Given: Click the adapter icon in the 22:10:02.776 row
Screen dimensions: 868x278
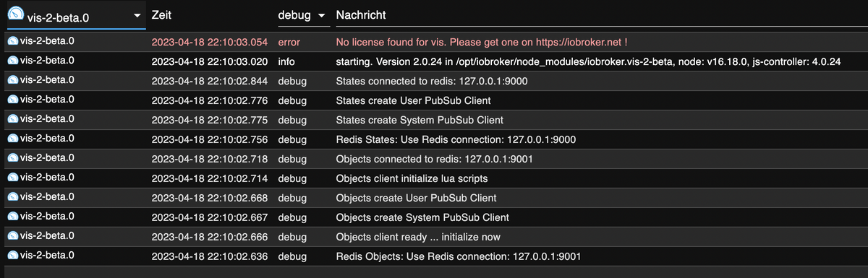Looking at the screenshot, I should 12,100.
